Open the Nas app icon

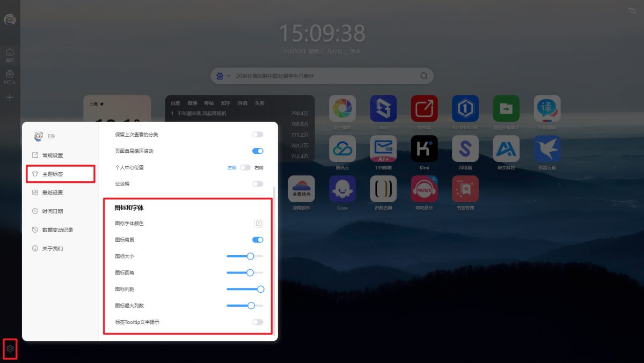tap(383, 108)
